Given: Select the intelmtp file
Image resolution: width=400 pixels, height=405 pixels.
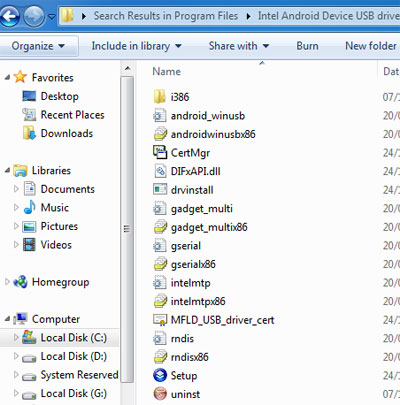Looking at the screenshot, I should (190, 283).
